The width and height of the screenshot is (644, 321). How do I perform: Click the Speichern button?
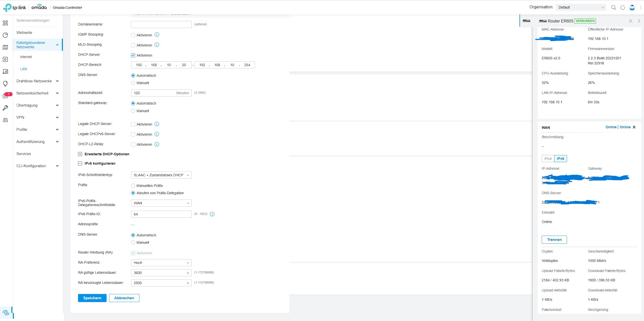tap(92, 298)
